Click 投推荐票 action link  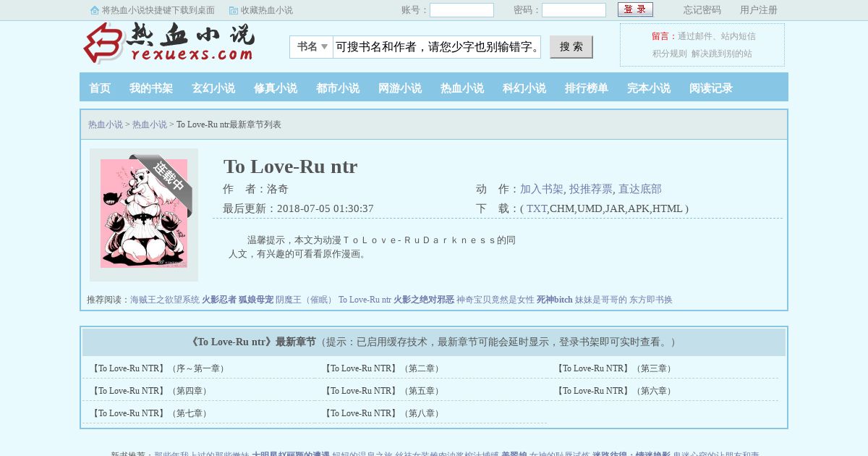(591, 189)
